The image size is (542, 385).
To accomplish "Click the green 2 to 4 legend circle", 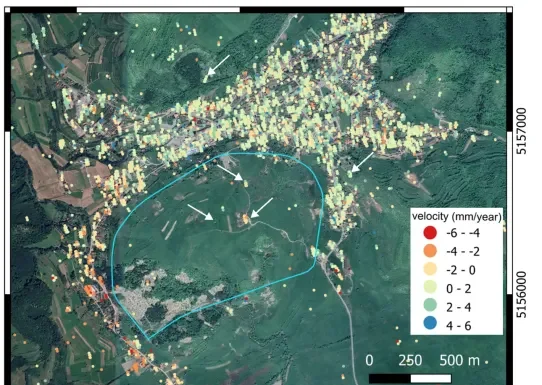I will [430, 306].
